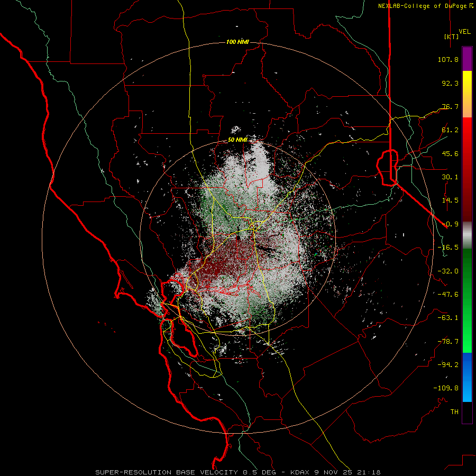Click the KDAX radar site identifier in caption
The height and width of the screenshot is (476, 476).
300,472
